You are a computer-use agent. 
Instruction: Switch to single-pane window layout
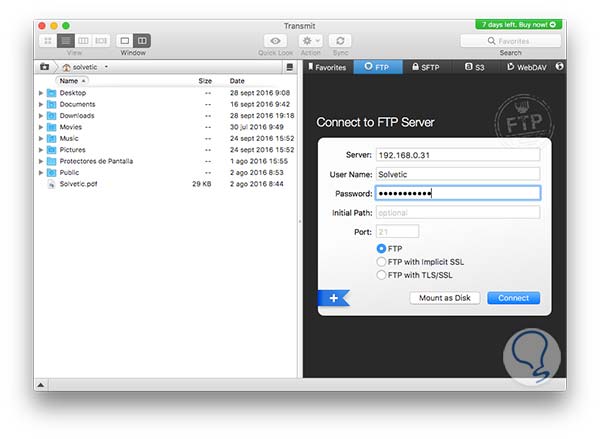point(125,41)
